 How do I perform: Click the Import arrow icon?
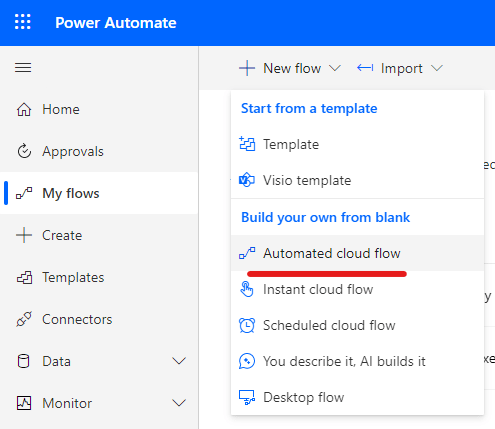pyautogui.click(x=365, y=68)
